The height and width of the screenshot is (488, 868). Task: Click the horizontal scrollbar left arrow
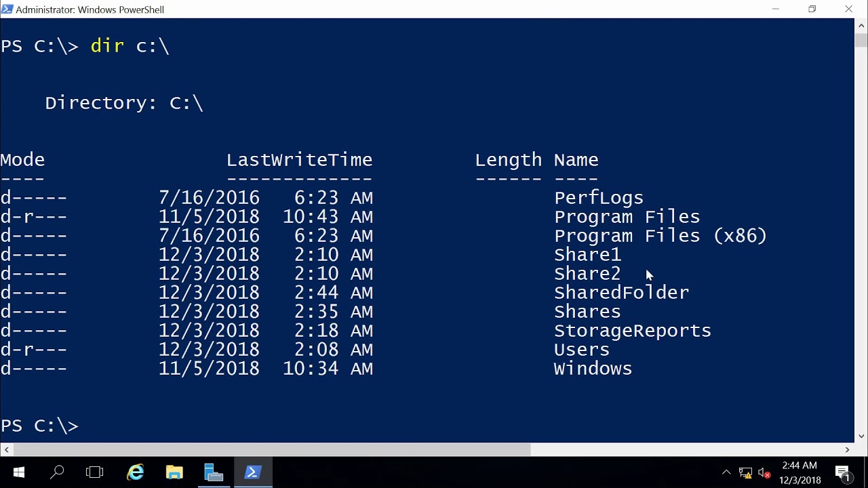pos(6,449)
